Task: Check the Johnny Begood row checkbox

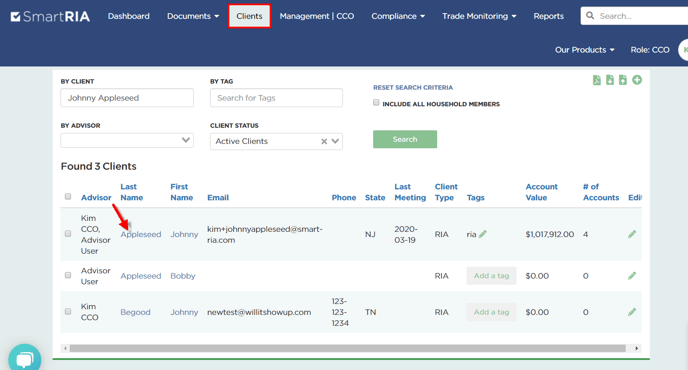Action: tap(68, 311)
